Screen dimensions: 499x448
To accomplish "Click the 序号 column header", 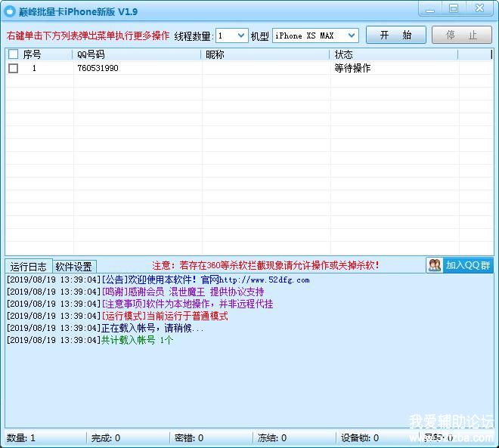I will point(45,54).
